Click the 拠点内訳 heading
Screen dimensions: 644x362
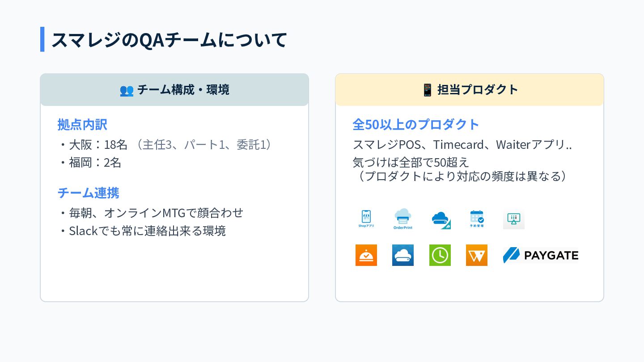pyautogui.click(x=82, y=124)
